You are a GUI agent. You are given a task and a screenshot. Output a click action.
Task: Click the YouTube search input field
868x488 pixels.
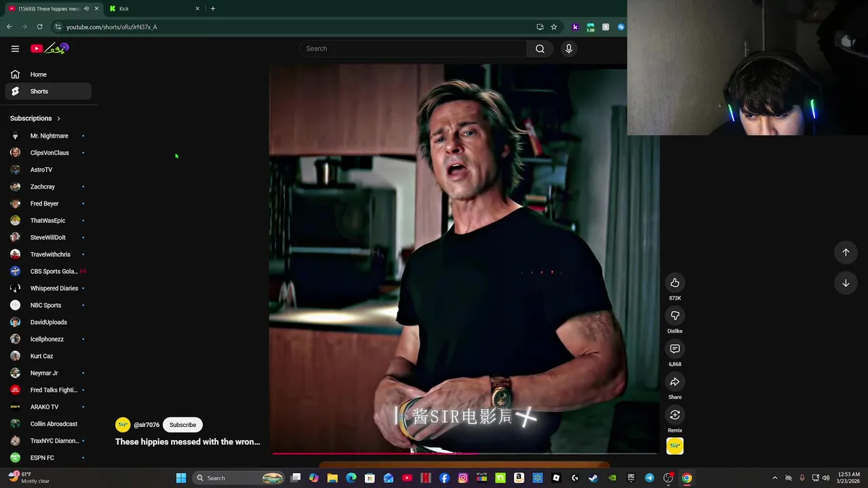[x=414, y=49]
